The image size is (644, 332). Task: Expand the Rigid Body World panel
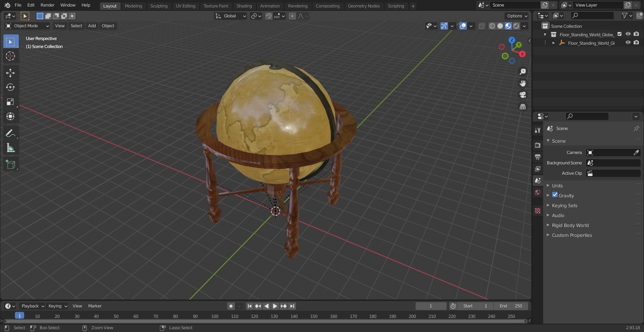click(570, 225)
